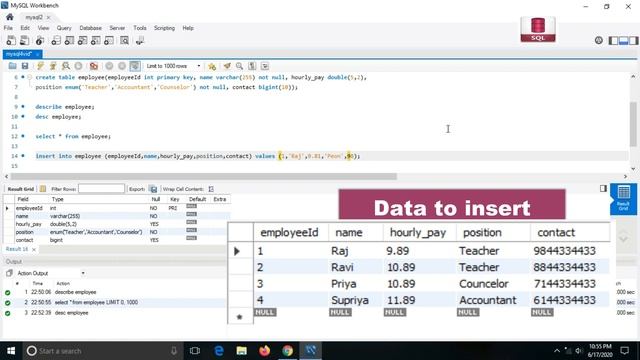Click in the Filter Rows input field
This screenshot has width=640, height=360.
[x=102, y=189]
